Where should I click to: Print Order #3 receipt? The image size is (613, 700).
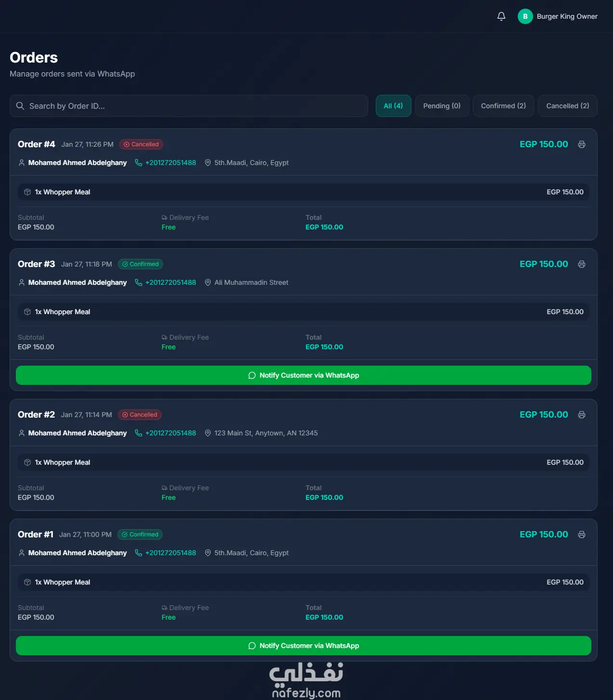click(582, 264)
